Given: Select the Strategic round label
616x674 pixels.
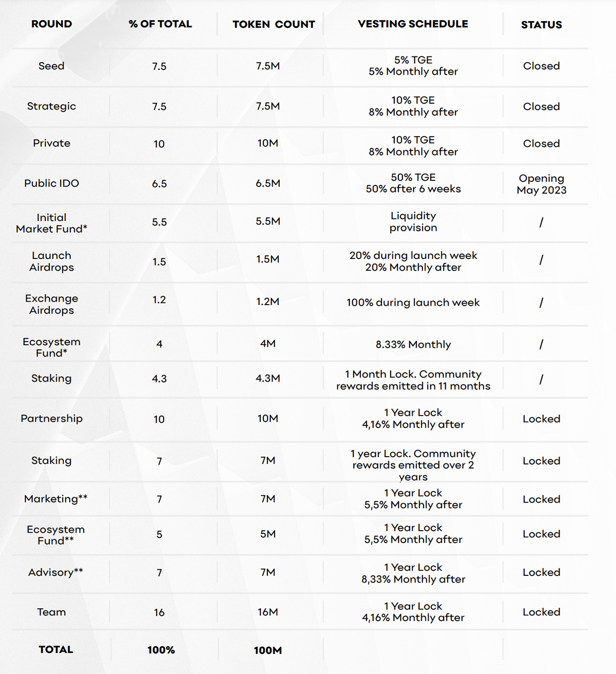Looking at the screenshot, I should coord(51,106).
